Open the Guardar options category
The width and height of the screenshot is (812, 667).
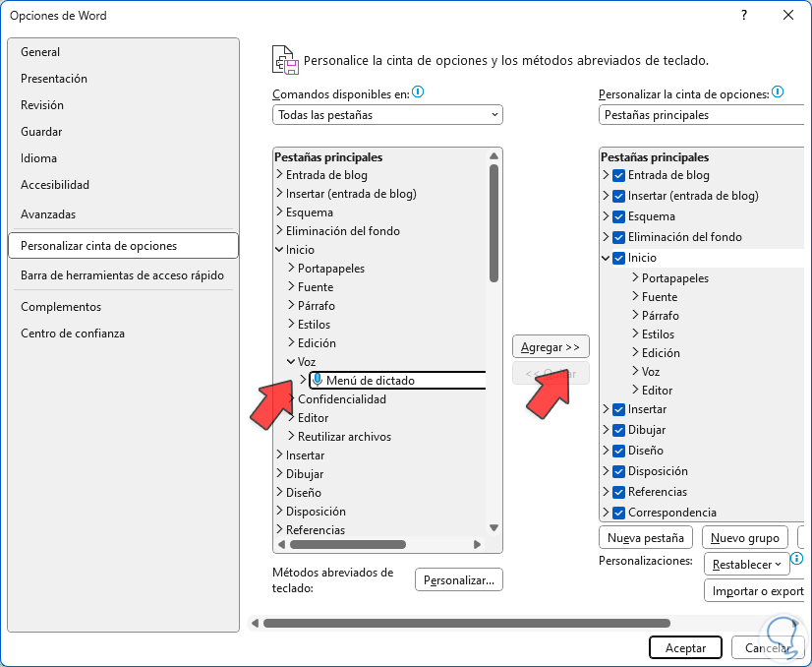click(123, 132)
